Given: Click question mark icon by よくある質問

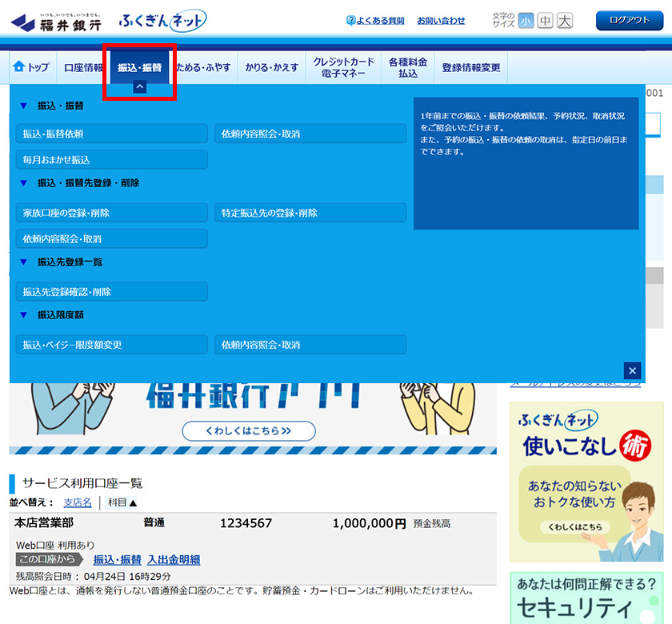Looking at the screenshot, I should pyautogui.click(x=350, y=20).
